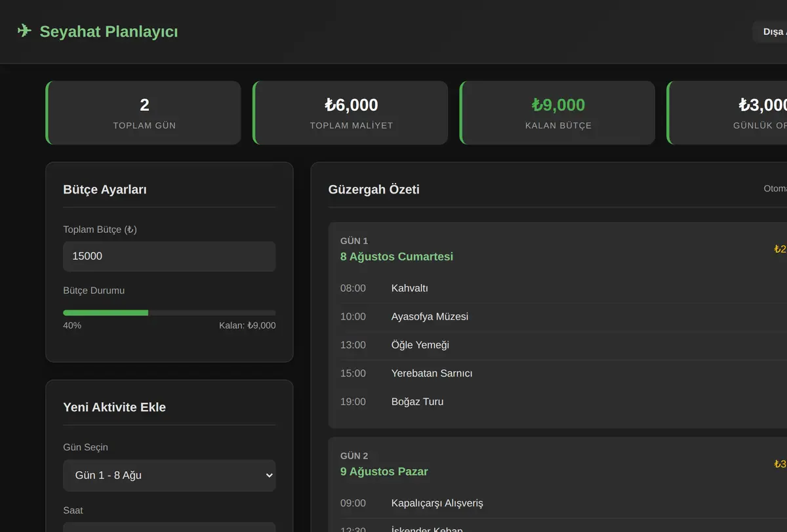Click the Öğle Yemeği itinerary entry
The width and height of the screenshot is (787, 532).
point(563,345)
